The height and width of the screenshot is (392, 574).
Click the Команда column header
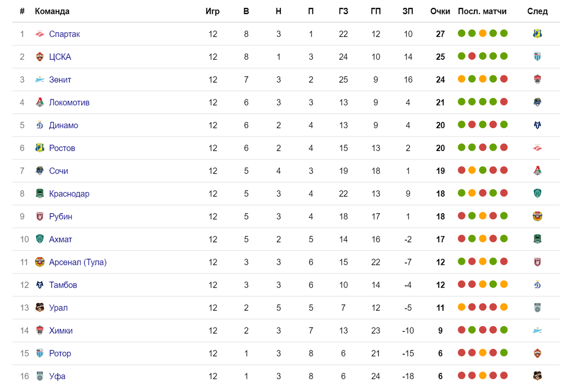[52, 11]
